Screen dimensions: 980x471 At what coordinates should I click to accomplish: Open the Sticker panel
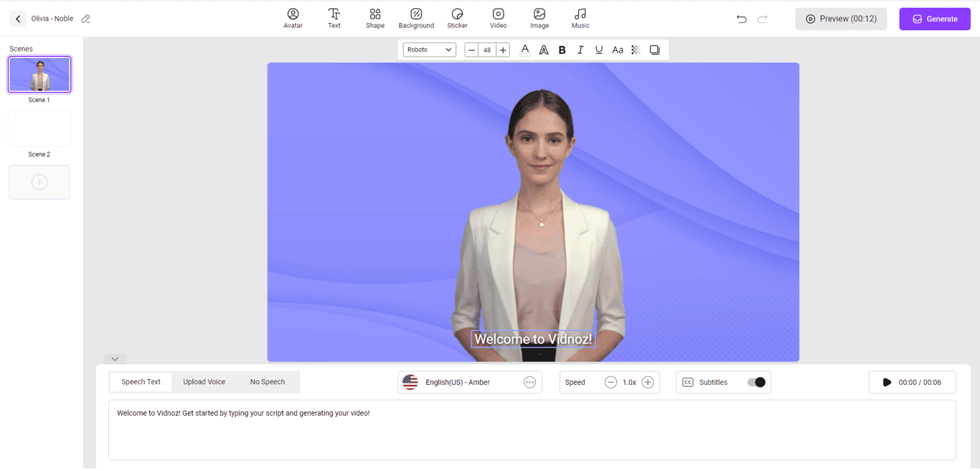pos(457,18)
